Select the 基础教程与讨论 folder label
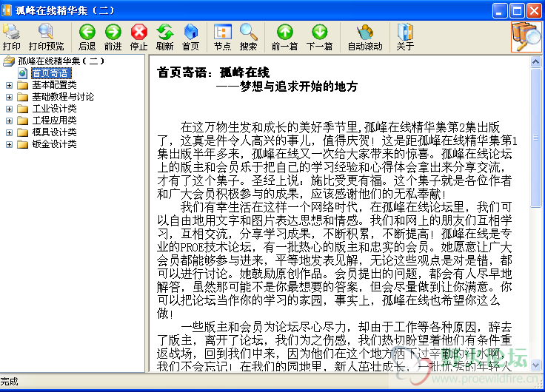Viewport: 545px width, 392px height. coord(63,97)
